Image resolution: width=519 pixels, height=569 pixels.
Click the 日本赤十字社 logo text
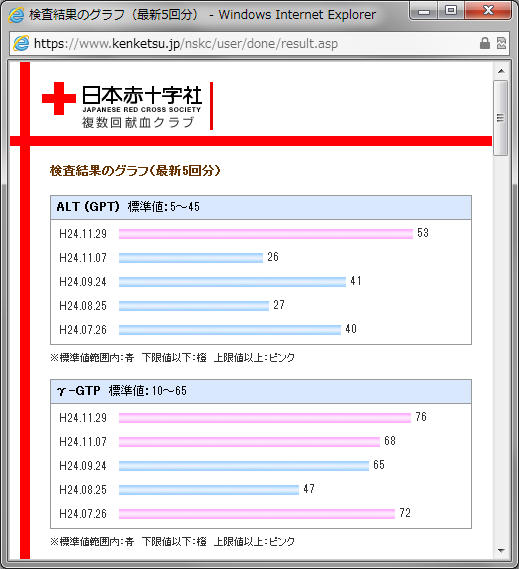click(142, 95)
